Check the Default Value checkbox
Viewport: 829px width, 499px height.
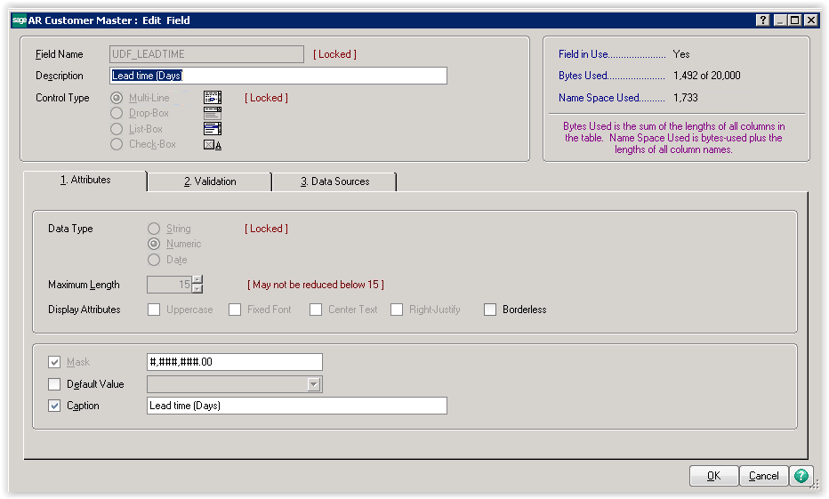pos(54,384)
